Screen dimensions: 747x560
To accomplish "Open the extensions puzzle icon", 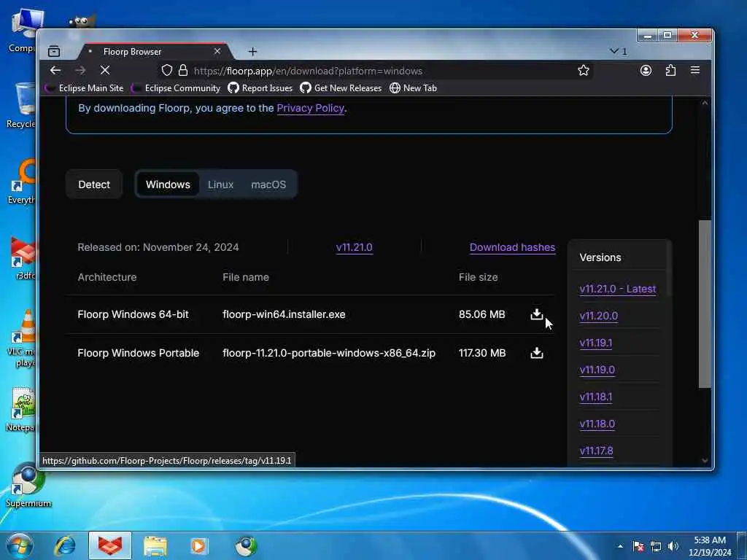I will coord(670,71).
